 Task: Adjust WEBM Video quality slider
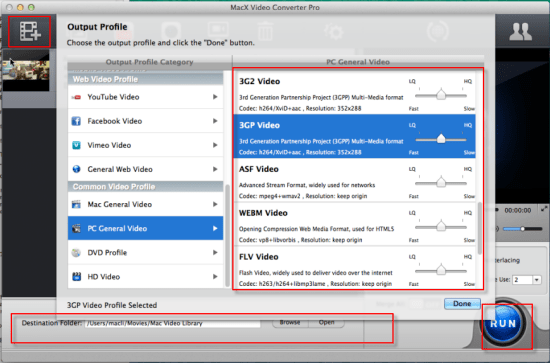tap(441, 227)
